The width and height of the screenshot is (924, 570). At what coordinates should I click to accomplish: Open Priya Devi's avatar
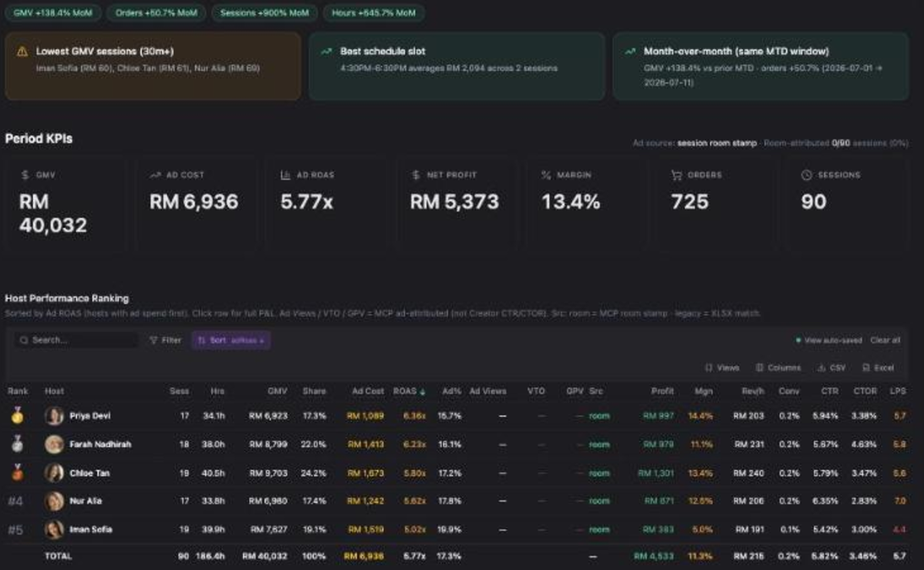coord(54,415)
